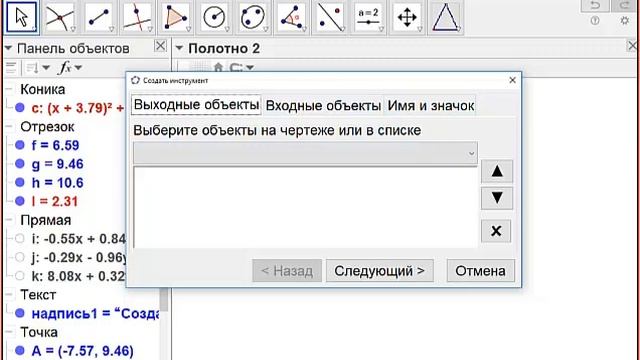Click the < Назад button
This screenshot has height=360, width=640.
click(287, 271)
